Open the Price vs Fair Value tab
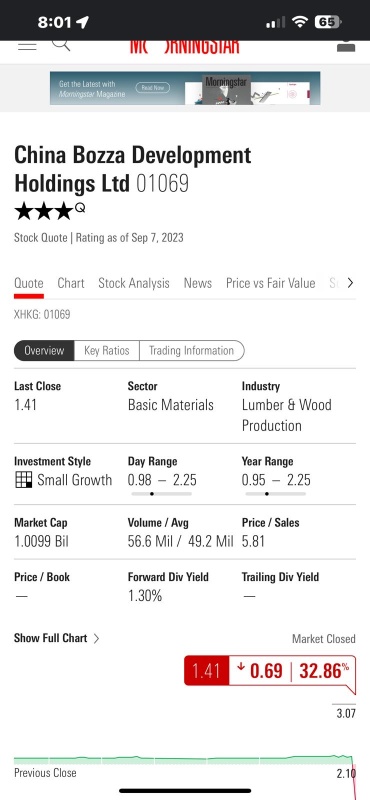 [x=270, y=283]
